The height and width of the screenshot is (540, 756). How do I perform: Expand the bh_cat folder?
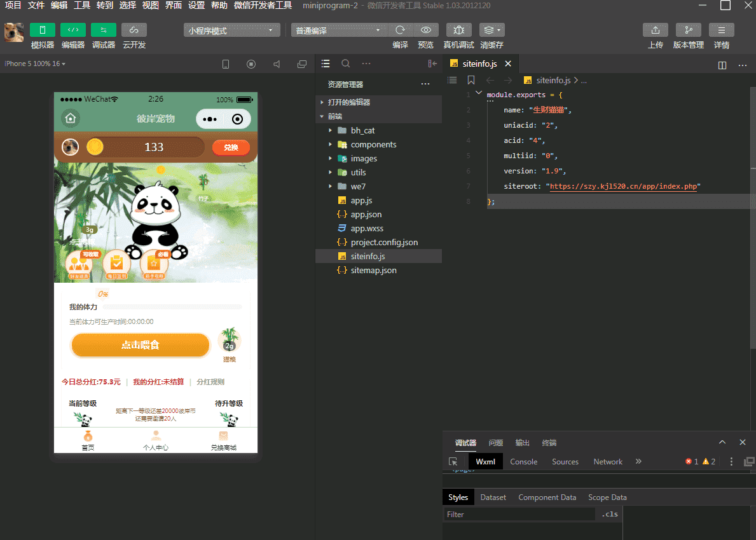(x=362, y=130)
